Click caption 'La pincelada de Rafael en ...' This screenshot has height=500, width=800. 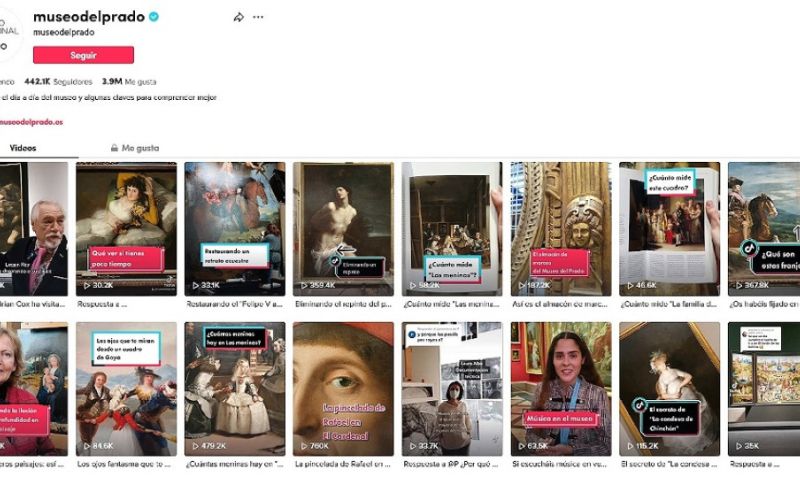342,464
